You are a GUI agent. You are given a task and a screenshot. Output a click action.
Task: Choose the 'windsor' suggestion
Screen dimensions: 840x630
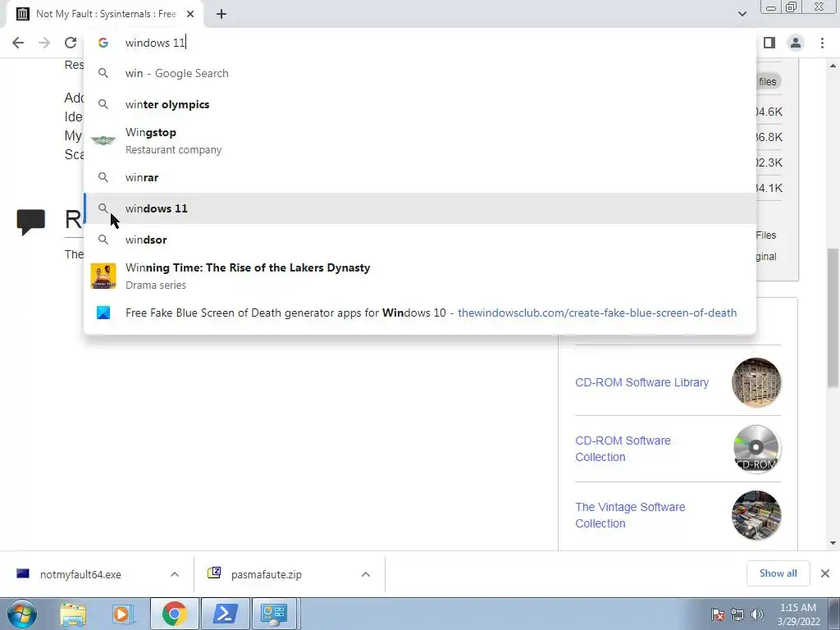420,240
